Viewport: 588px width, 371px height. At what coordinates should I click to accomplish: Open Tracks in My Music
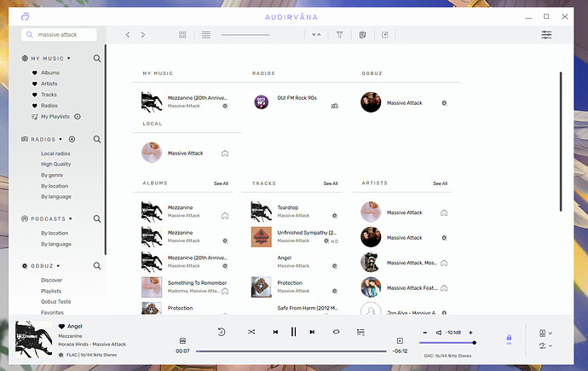point(49,95)
